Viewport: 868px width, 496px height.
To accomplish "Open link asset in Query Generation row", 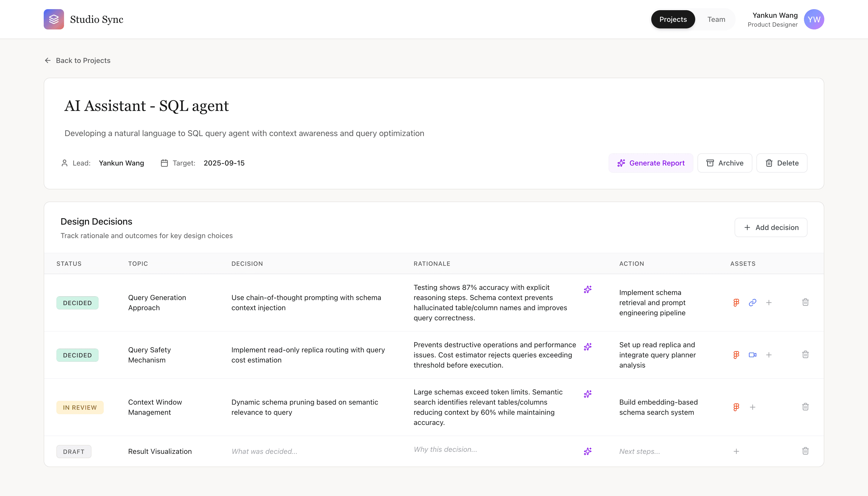I will (752, 303).
